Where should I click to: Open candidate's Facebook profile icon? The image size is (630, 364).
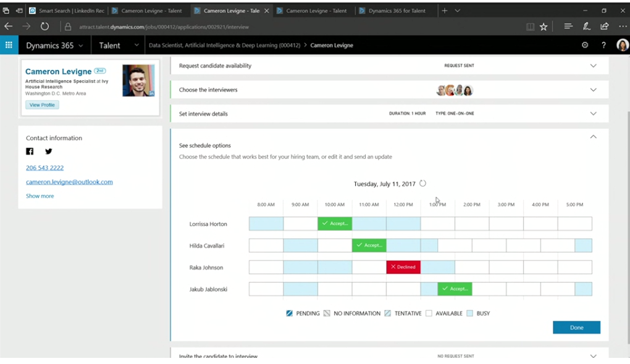click(x=30, y=152)
